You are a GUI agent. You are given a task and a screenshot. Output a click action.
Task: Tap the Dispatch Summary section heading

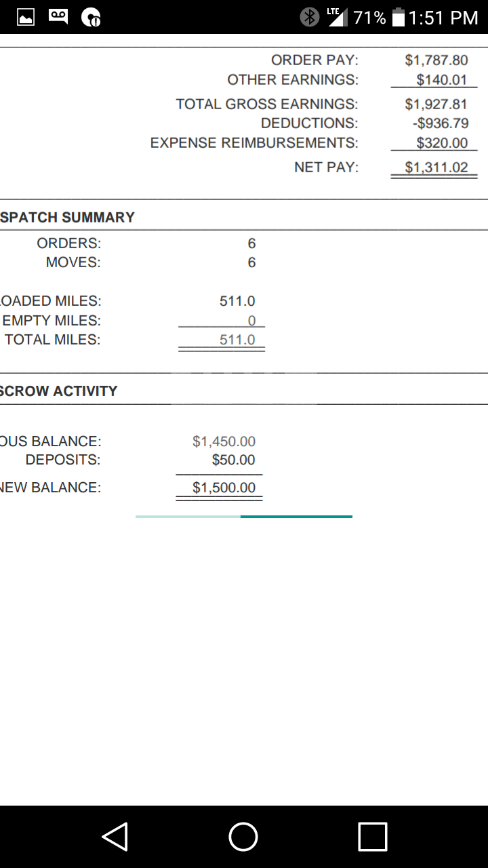pos(68,218)
